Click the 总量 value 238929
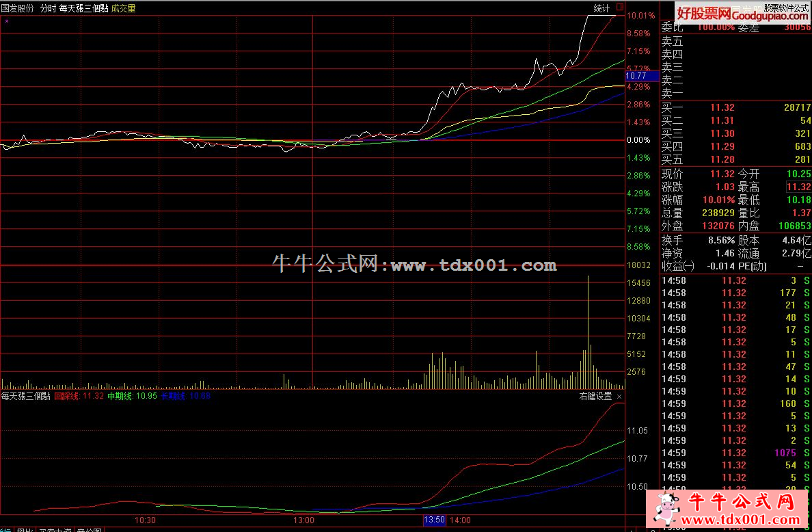The image size is (812, 532). point(718,213)
